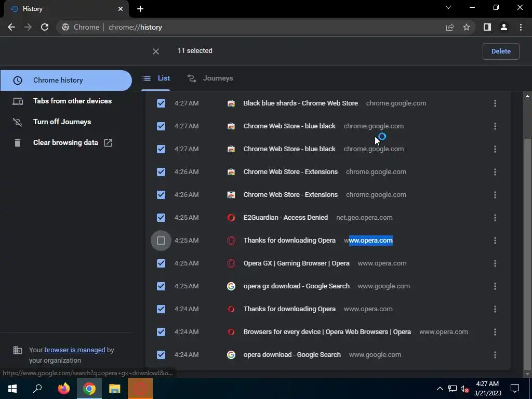Screen dimensions: 532x399
Task: Close the History tab
Action: (x=121, y=9)
